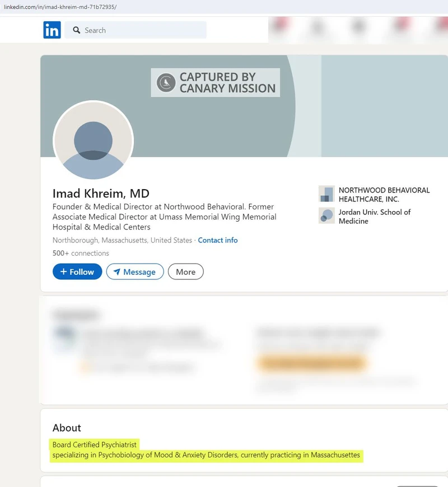
Task: Click the 500+ connections text
Action: pos(81,253)
